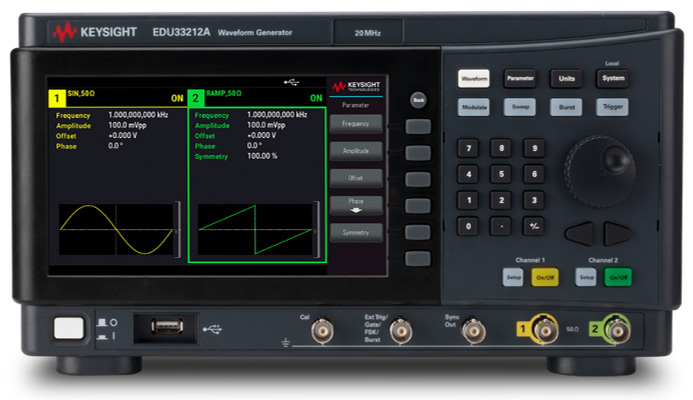Tap the softkey beside Symmetry
693x400 pixels.
[418, 232]
